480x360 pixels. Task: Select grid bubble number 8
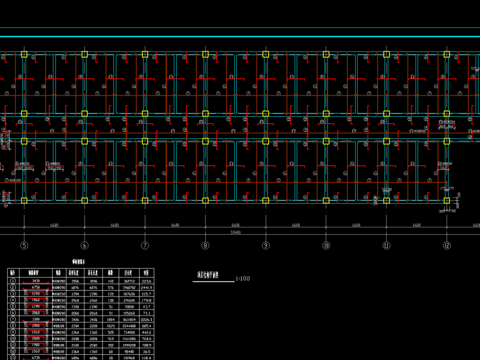click(205, 246)
